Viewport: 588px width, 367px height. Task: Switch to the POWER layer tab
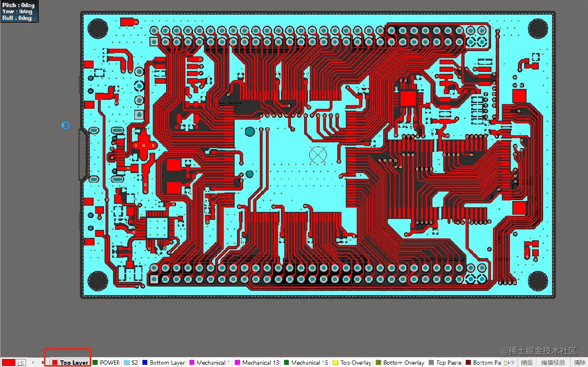(106, 363)
